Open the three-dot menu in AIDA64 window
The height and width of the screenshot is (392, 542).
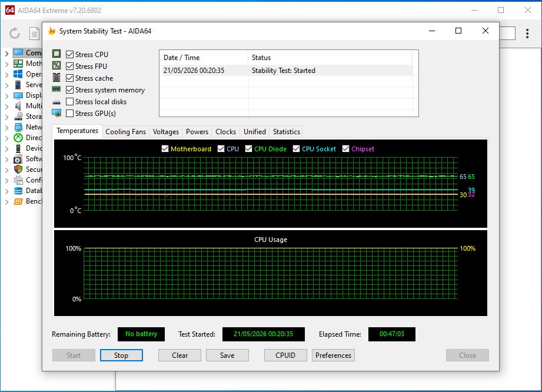coord(527,33)
